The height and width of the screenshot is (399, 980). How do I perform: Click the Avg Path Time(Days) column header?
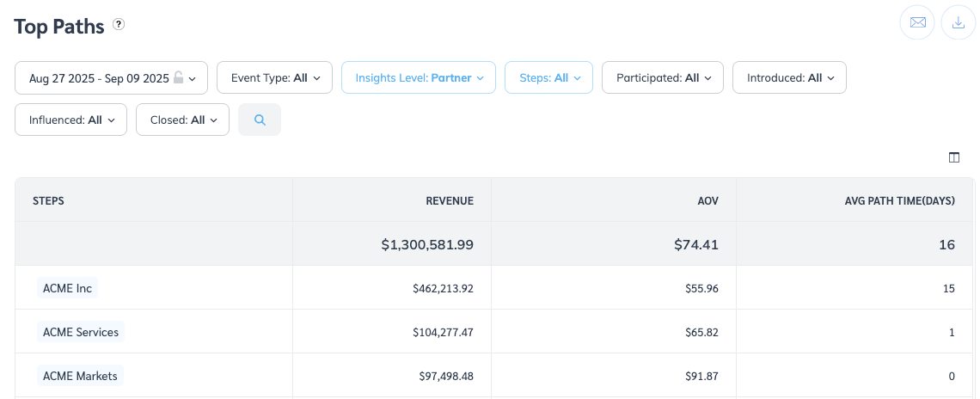(x=899, y=200)
